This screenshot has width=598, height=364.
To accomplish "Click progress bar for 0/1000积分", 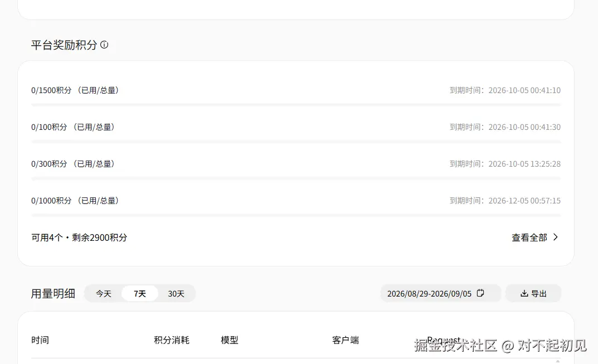I will tap(296, 215).
